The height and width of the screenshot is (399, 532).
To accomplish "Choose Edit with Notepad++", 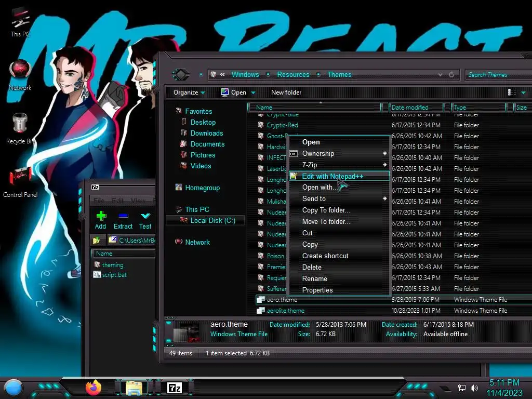I will [x=339, y=176].
